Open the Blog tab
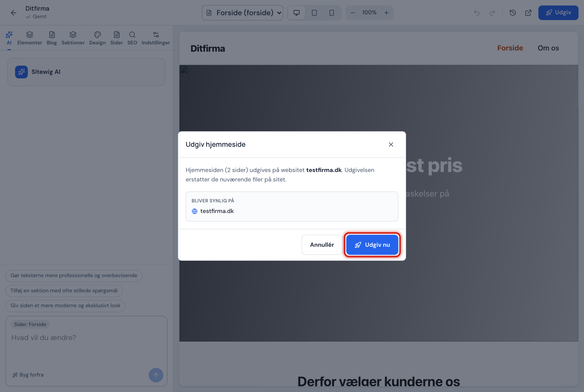This screenshot has width=584, height=392. (x=52, y=38)
